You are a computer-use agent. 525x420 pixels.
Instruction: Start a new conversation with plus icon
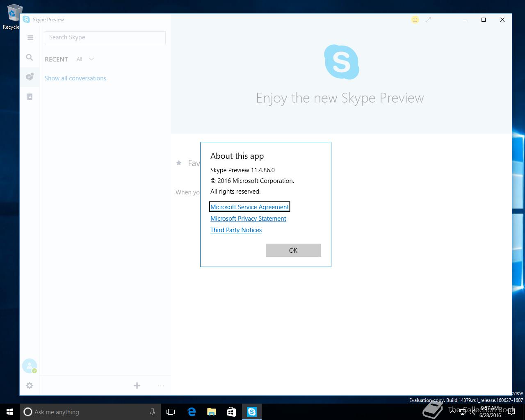[x=137, y=386]
